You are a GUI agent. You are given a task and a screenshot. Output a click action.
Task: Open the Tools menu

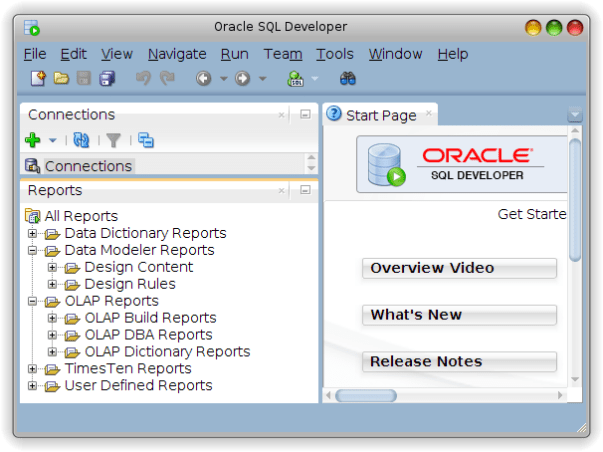335,54
